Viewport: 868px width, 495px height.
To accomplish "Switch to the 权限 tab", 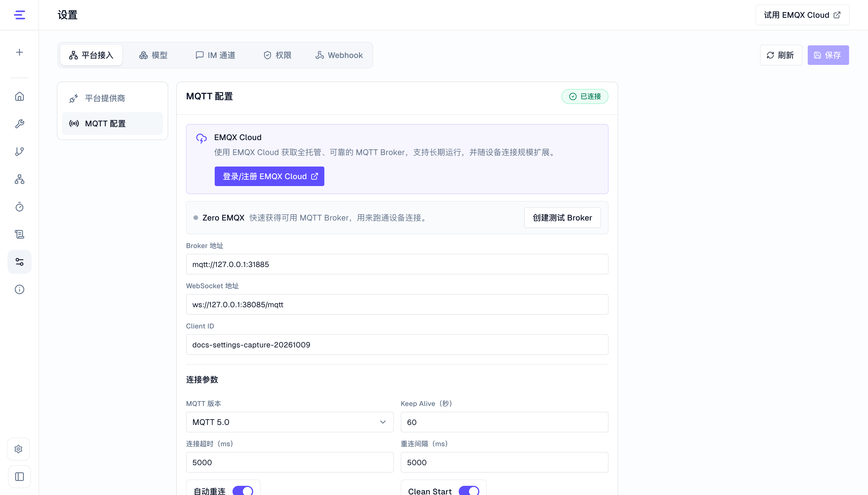I will [277, 55].
